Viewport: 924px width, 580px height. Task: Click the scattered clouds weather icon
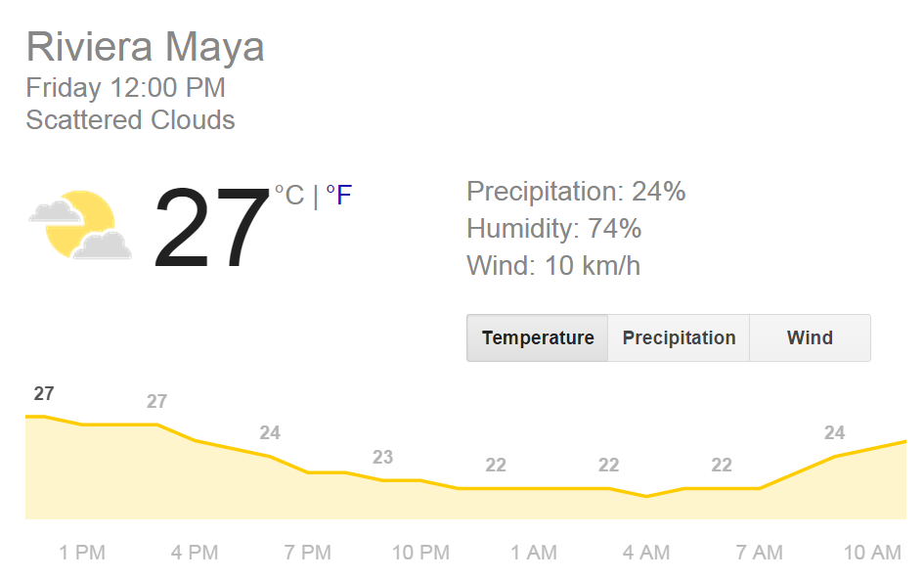pyautogui.click(x=80, y=226)
